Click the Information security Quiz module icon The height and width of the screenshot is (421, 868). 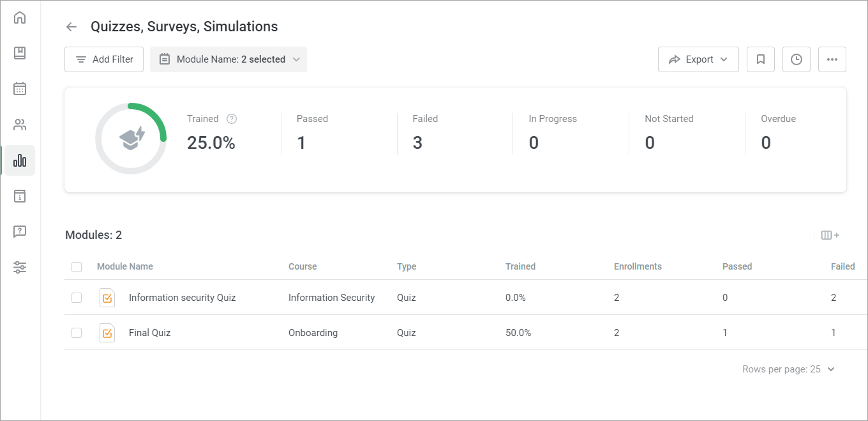pos(107,298)
